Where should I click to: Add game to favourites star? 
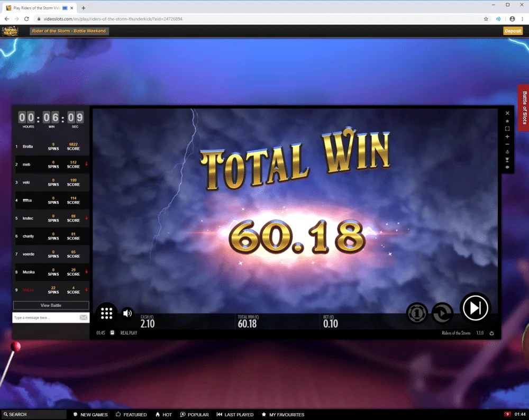(x=507, y=121)
